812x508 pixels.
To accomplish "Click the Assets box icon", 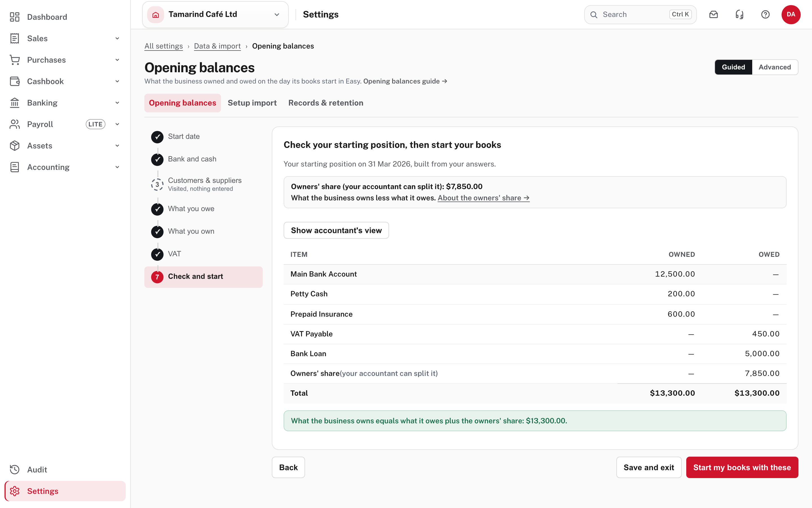I will (14, 145).
